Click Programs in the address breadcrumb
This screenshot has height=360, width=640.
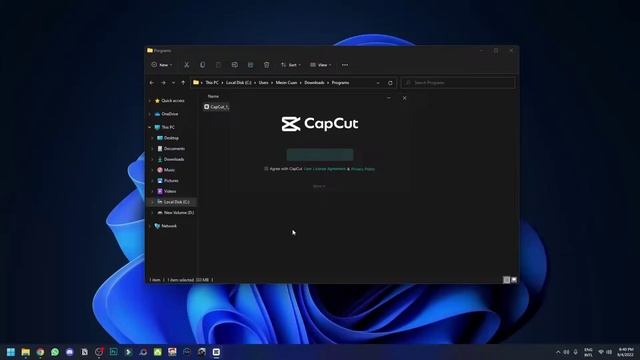click(340, 83)
